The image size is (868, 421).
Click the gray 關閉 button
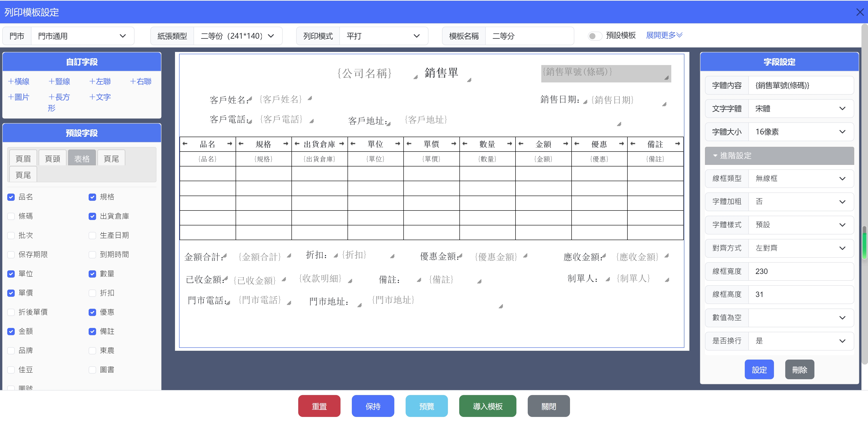pyautogui.click(x=549, y=406)
